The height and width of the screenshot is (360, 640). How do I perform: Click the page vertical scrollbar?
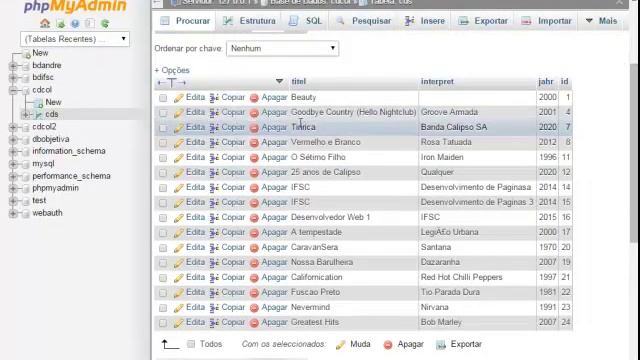coord(634,153)
